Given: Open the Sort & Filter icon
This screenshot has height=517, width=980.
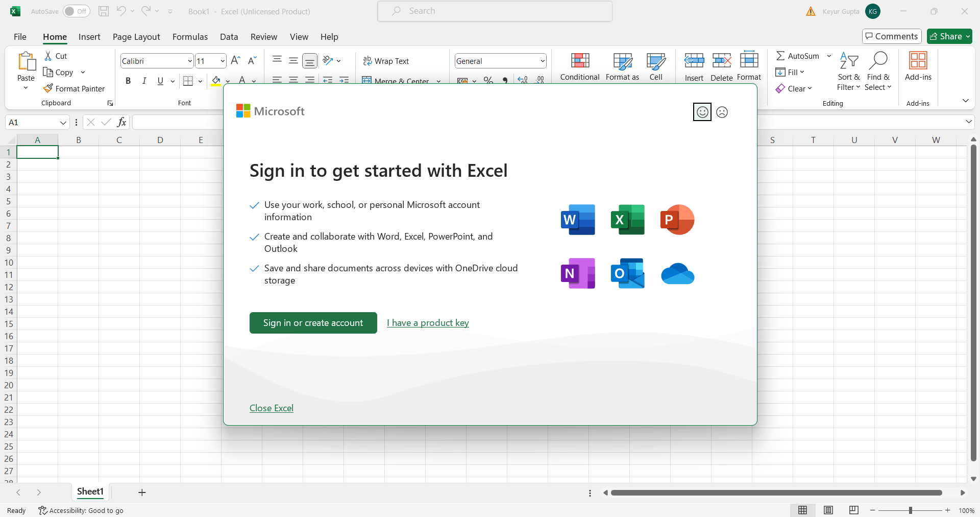Looking at the screenshot, I should coord(849,61).
